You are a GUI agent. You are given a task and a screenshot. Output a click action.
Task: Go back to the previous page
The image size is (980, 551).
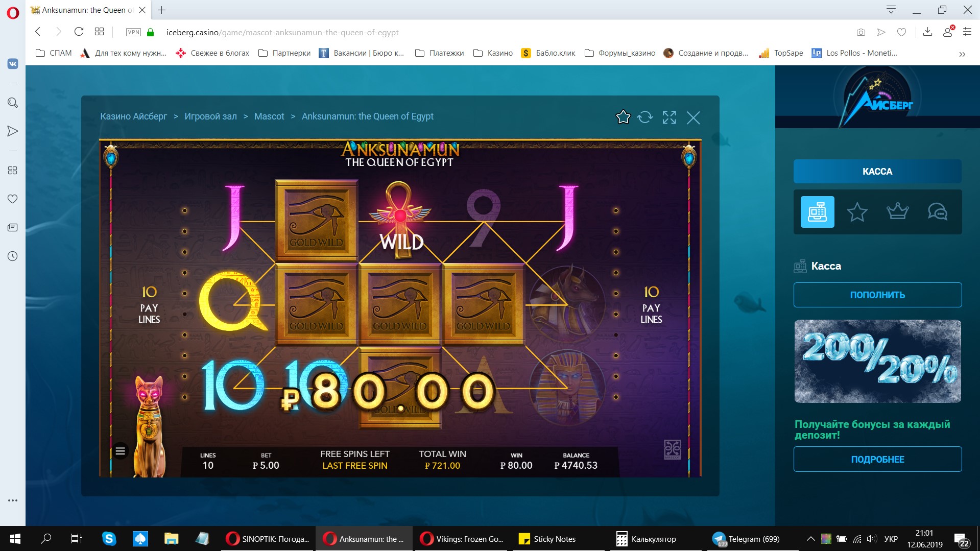38,32
